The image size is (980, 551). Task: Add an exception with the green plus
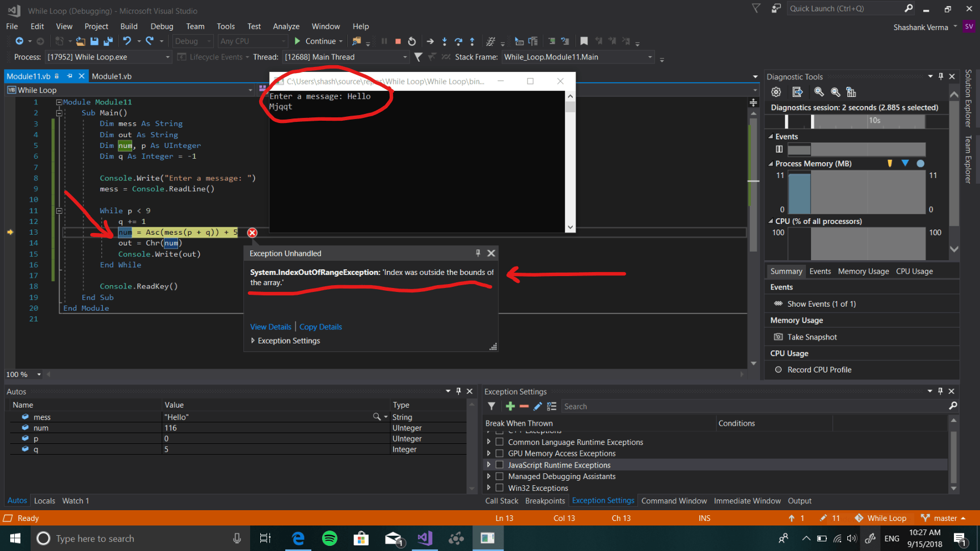pos(510,406)
